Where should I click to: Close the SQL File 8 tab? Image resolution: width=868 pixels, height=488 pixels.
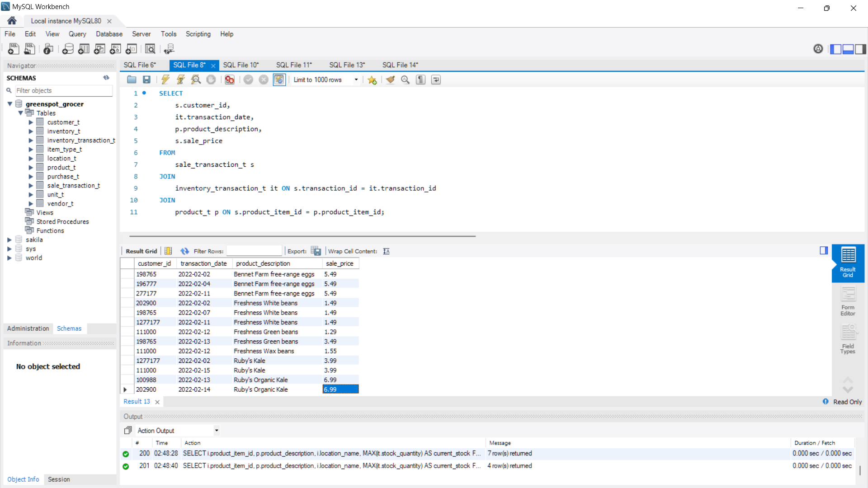[x=213, y=66]
